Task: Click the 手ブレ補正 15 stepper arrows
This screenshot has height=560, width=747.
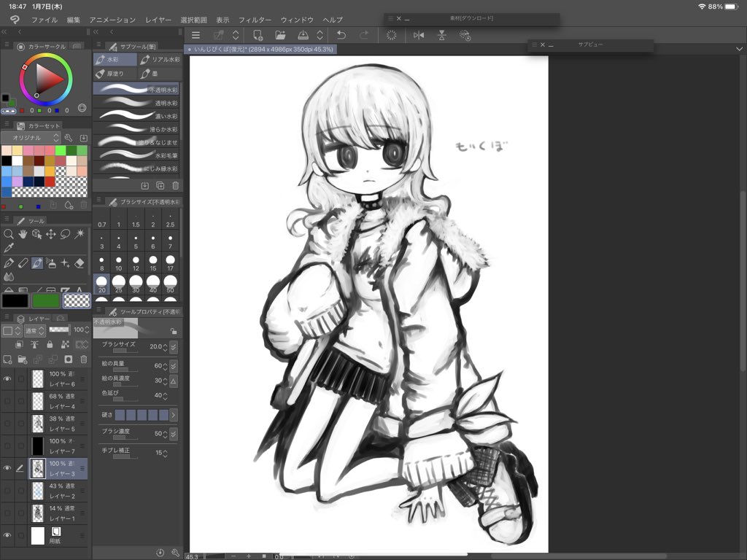Action: tap(165, 454)
